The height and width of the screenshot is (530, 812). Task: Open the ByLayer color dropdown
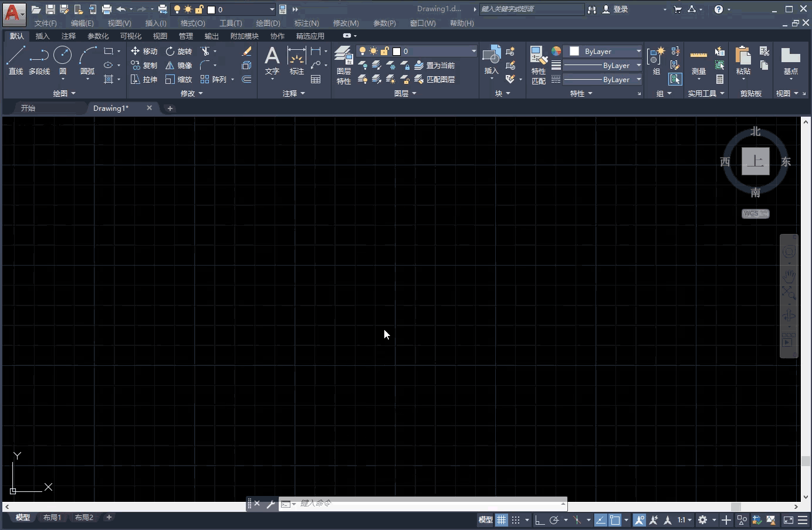pyautogui.click(x=640, y=51)
